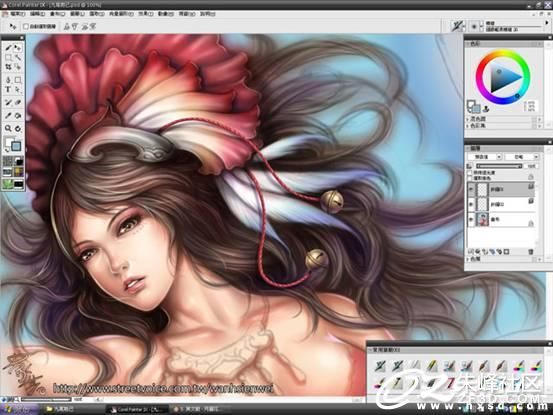Click the Clone Color stamp icon
The height and width of the screenshot is (415, 553).
click(486, 108)
